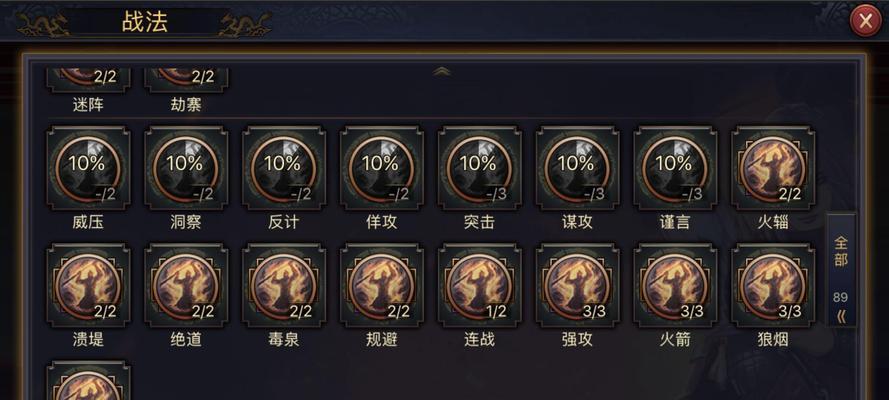Select the 威压 tactic icon
This screenshot has height=400, width=889.
click(88, 168)
